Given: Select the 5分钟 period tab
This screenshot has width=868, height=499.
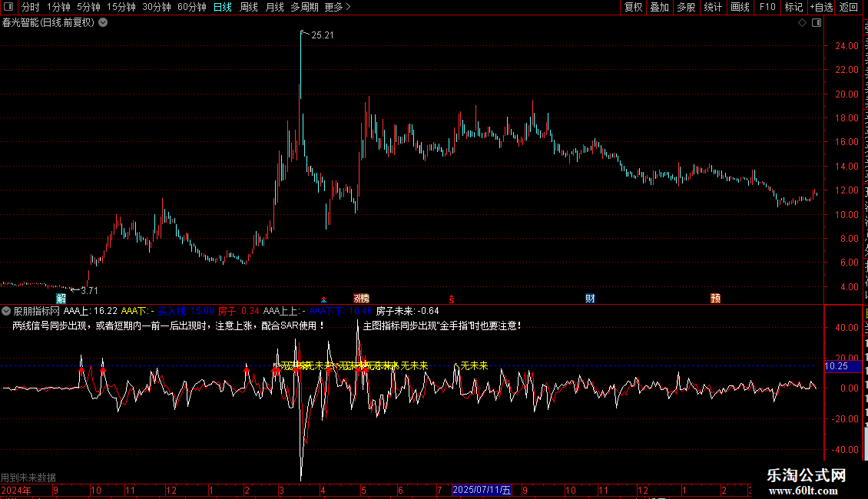Looking at the screenshot, I should pyautogui.click(x=88, y=7).
